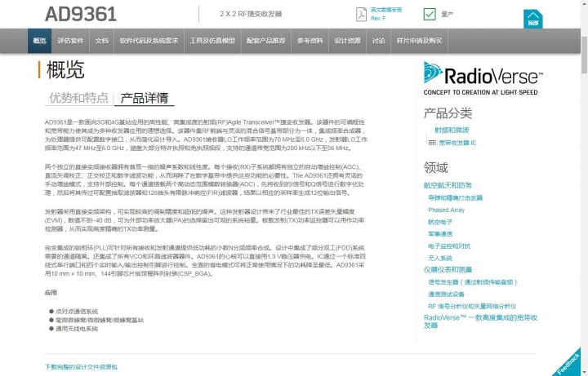This screenshot has width=588, height=376.
Task: Select the 产品详情 tab
Action: [x=145, y=98]
